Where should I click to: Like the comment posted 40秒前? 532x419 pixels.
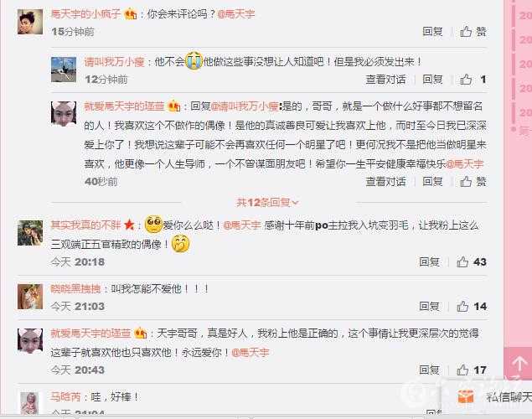(x=473, y=182)
